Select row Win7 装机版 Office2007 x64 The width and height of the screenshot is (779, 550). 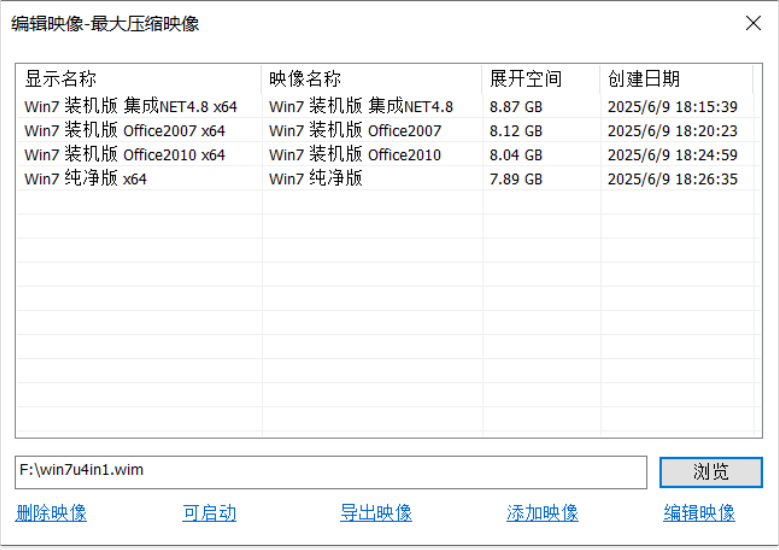click(x=389, y=131)
